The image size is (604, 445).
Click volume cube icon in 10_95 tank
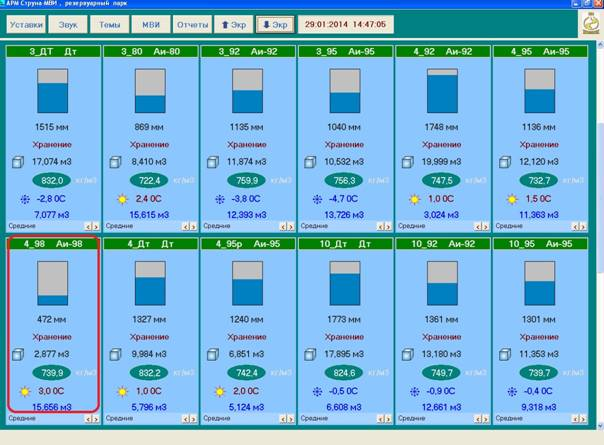[505, 354]
